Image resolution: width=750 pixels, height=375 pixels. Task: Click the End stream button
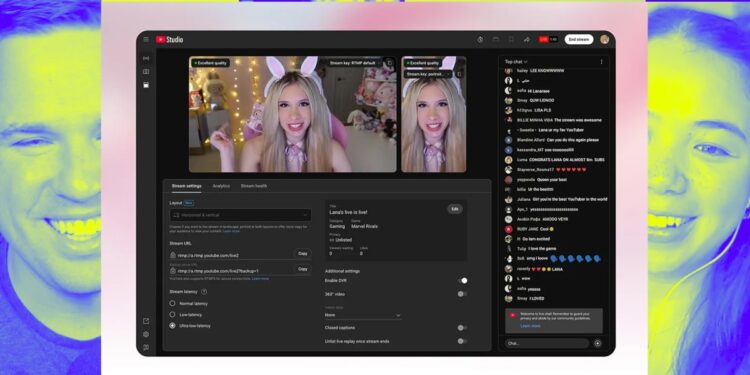coord(579,39)
